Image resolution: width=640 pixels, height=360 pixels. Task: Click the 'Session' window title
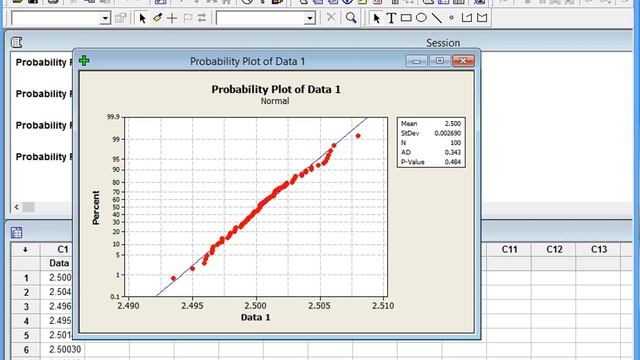pyautogui.click(x=443, y=43)
